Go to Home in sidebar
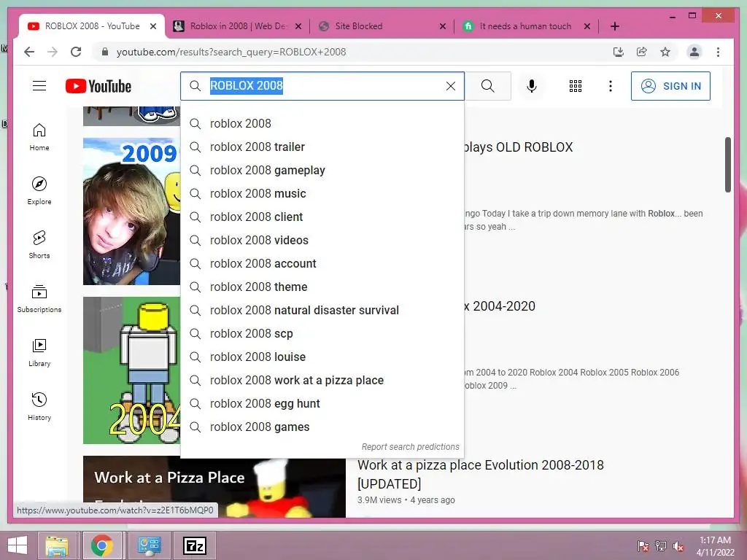Screen dimensions: 747x560 (39, 137)
